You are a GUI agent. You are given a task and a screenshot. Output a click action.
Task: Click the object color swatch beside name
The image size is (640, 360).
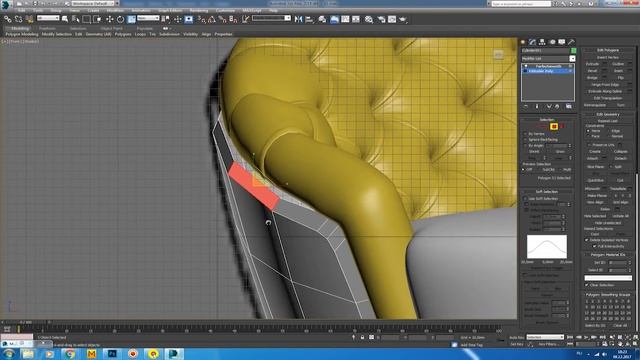[x=573, y=51]
